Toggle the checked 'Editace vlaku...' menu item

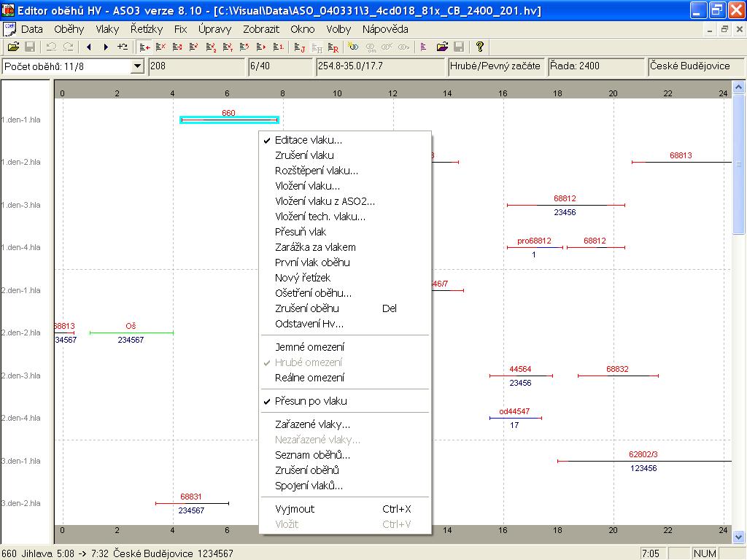pos(345,140)
